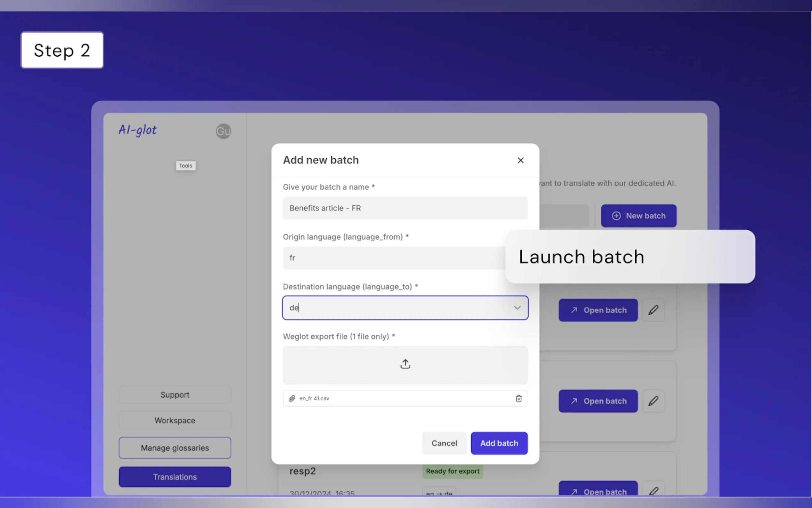Open the Origin language combo box
The height and width of the screenshot is (508, 812).
393,258
